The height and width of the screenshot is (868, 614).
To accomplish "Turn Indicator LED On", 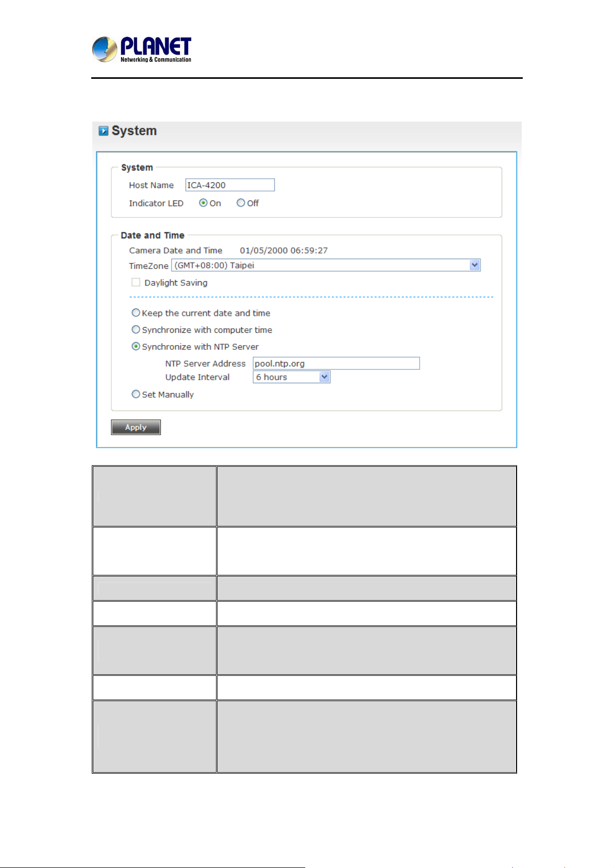I will click(x=203, y=203).
